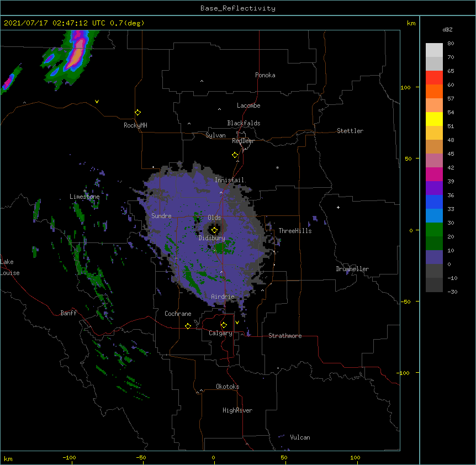The width and height of the screenshot is (476, 465).
Task: Click the HighRiver city label
Action: tap(237, 410)
